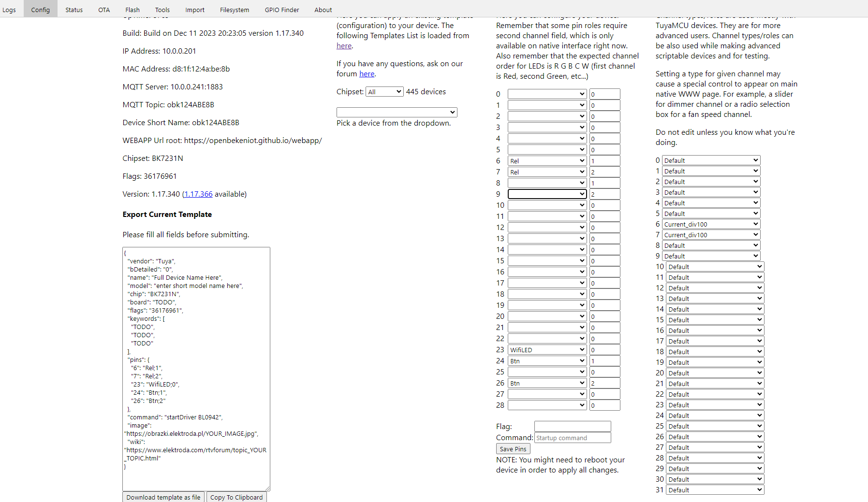This screenshot has width=868, height=502.
Task: Click pin 9 channel number field
Action: (604, 194)
